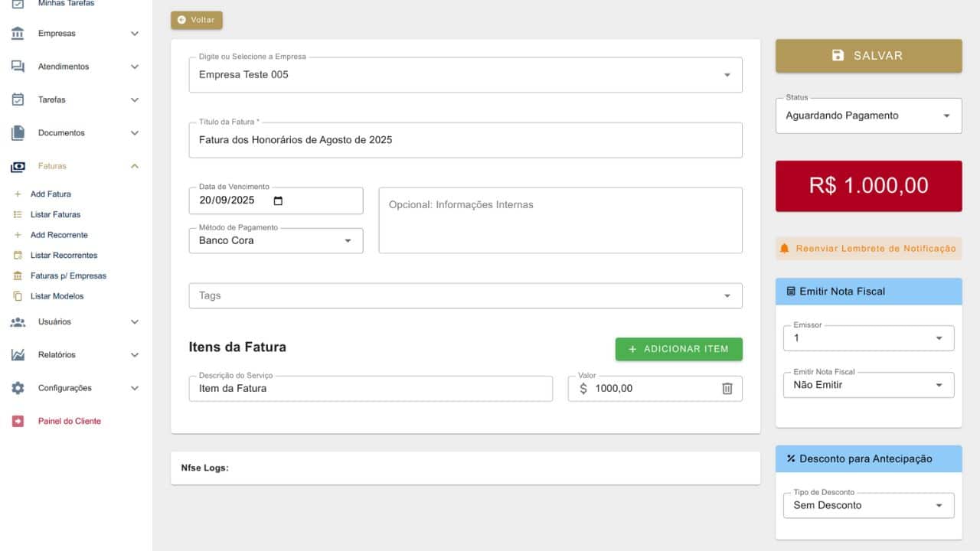Open the Método de Pagamento dropdown

[276, 241]
